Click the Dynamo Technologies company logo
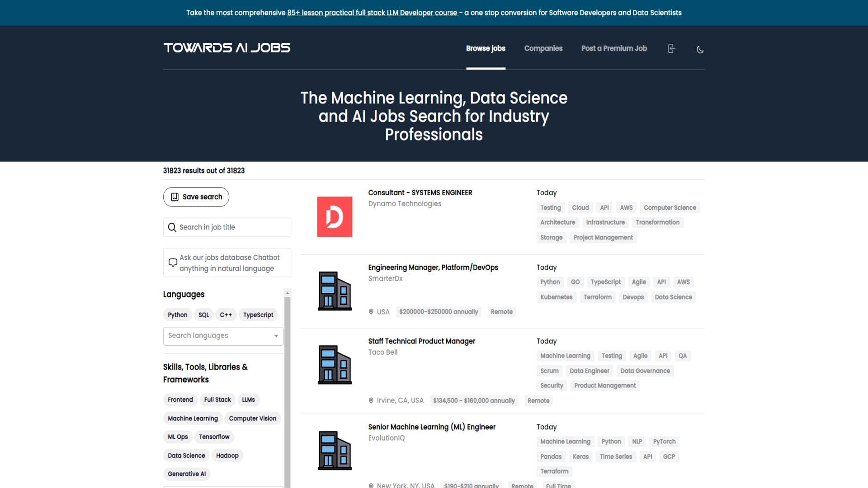Image resolution: width=868 pixels, height=488 pixels. [335, 216]
